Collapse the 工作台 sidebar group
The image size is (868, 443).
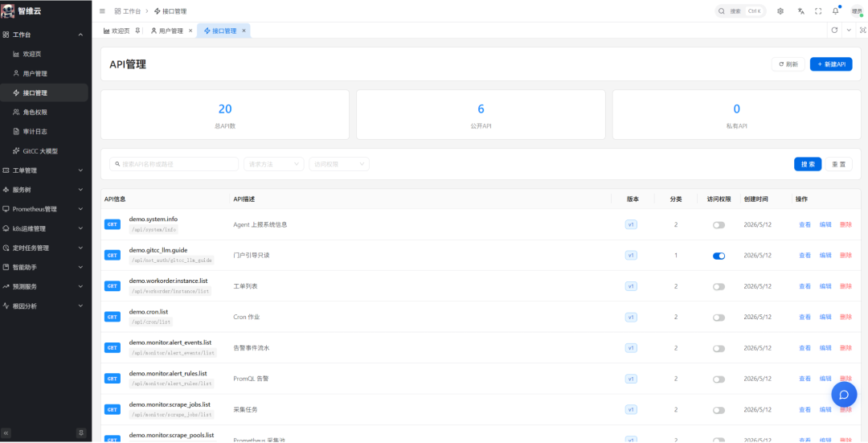coord(44,35)
